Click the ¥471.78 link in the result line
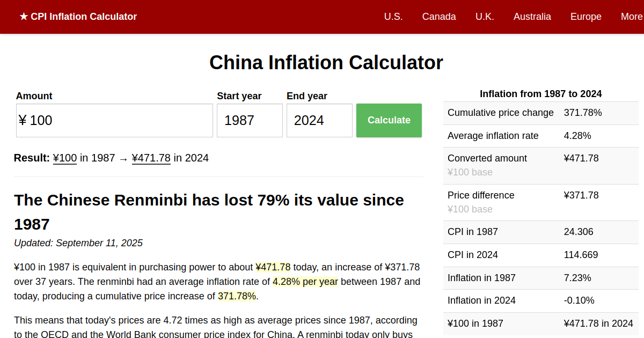The width and height of the screenshot is (644, 338). click(x=151, y=158)
